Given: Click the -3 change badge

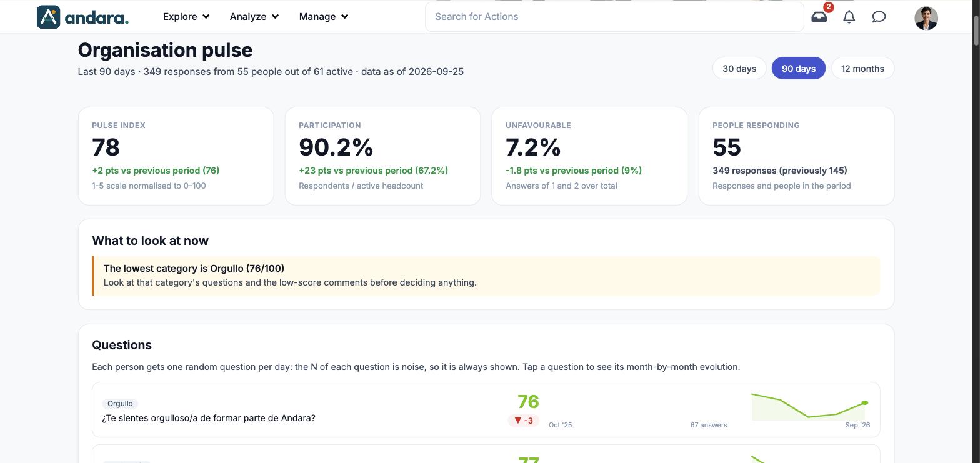Looking at the screenshot, I should point(523,420).
